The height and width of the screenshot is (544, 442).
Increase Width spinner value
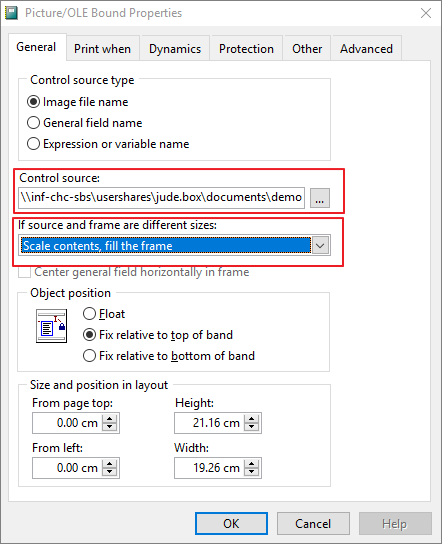pos(252,464)
